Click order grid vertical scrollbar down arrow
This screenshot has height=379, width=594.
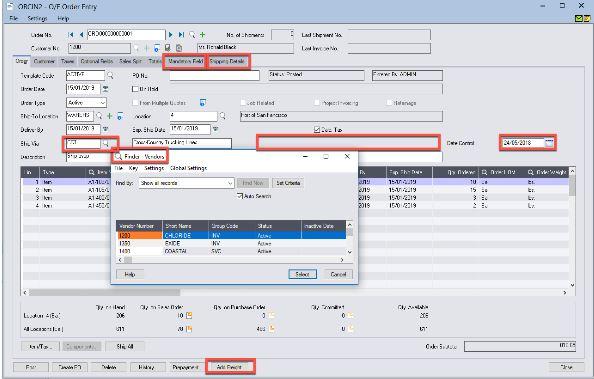click(x=572, y=285)
